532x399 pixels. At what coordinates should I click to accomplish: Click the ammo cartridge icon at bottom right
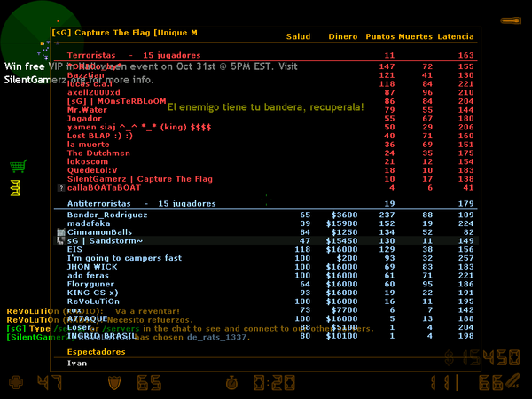[x=513, y=381]
